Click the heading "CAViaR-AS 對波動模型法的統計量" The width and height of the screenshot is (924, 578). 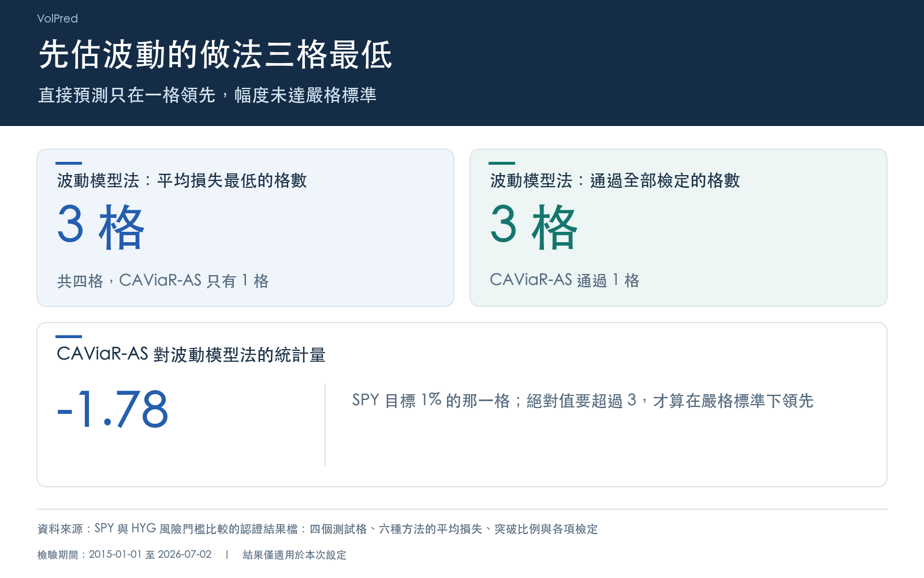pos(191,354)
